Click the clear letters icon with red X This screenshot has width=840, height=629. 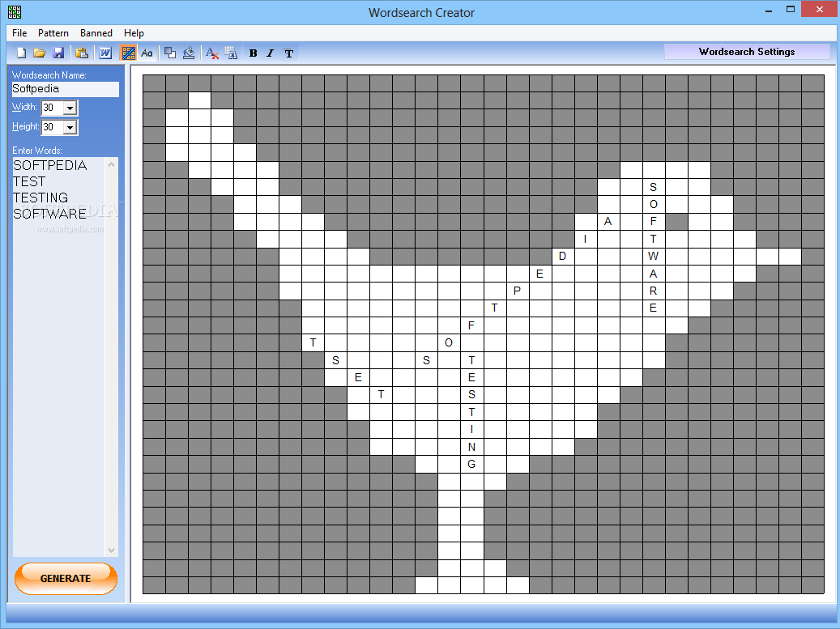click(x=212, y=53)
